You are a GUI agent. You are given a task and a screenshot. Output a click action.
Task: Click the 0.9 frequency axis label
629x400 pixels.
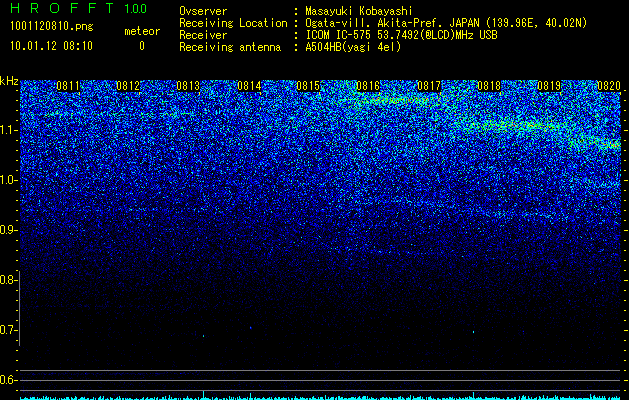7,230
